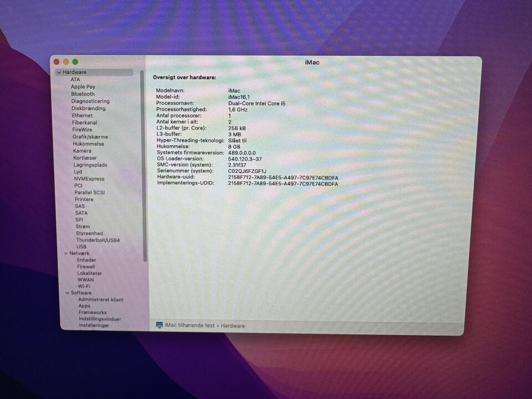Open the Wi-Fi entry under Netværk
This screenshot has width=532, height=399.
84,287
